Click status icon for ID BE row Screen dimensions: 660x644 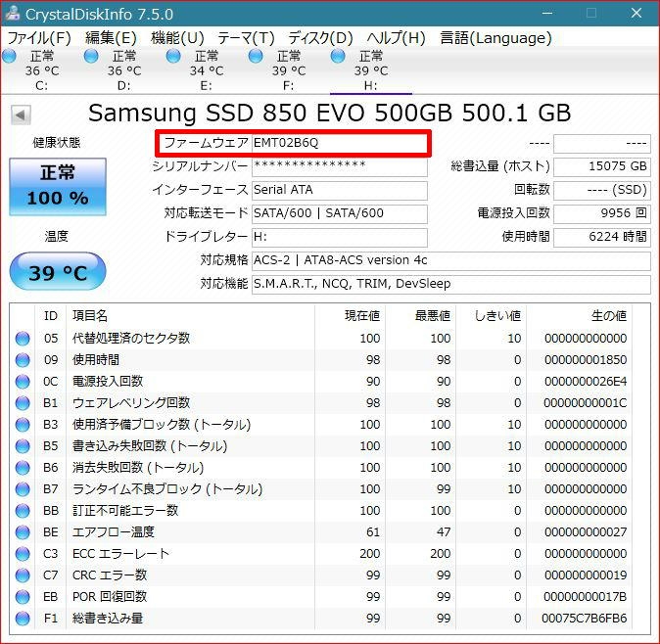(23, 532)
